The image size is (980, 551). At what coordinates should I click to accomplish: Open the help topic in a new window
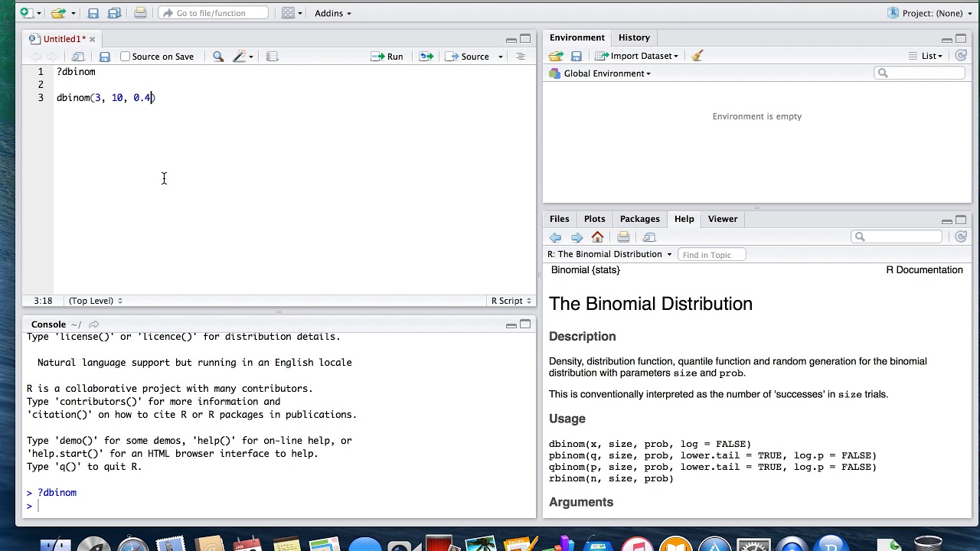tap(649, 237)
